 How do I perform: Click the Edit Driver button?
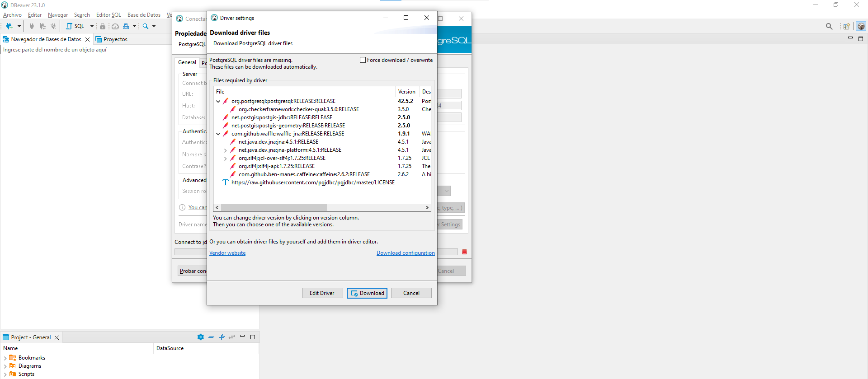coord(322,293)
